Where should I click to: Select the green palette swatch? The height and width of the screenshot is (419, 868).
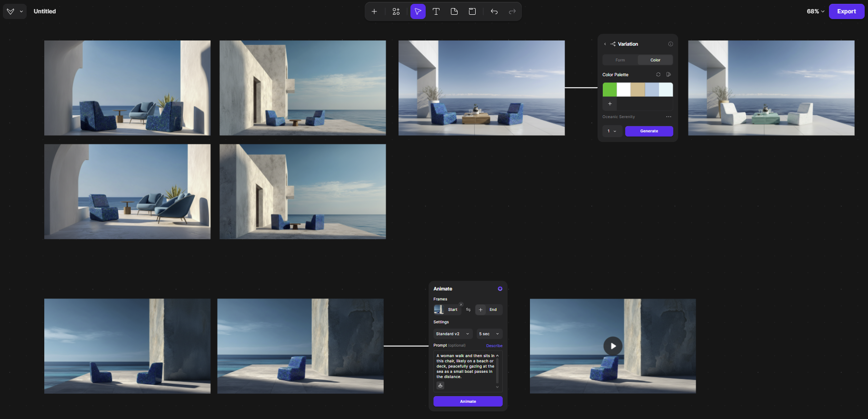(x=609, y=90)
